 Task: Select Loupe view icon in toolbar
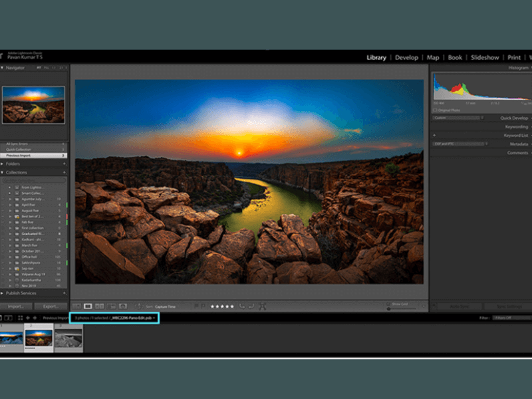[88, 306]
